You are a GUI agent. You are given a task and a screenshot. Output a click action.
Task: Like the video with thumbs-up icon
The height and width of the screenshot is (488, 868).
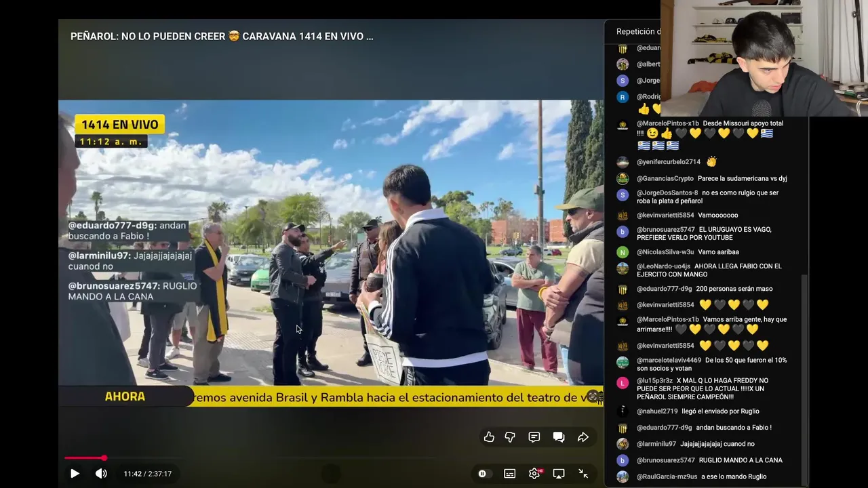489,437
